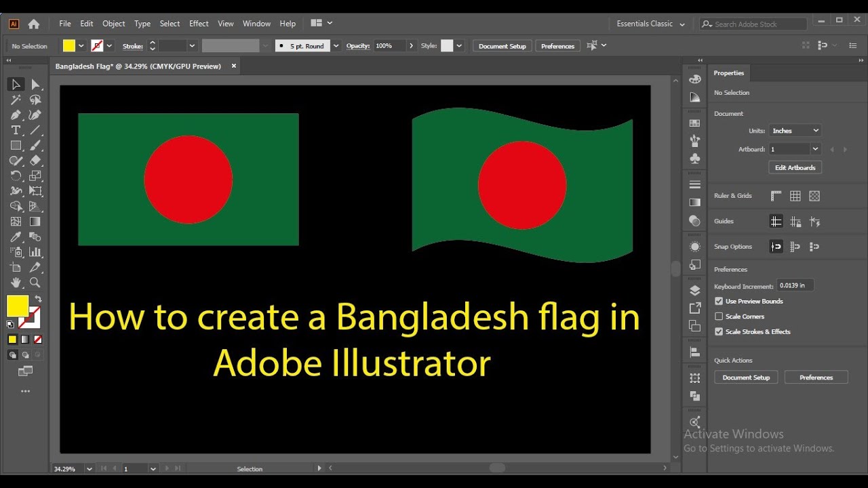The height and width of the screenshot is (488, 868).
Task: Toggle lock guides icon
Action: pyautogui.click(x=795, y=221)
